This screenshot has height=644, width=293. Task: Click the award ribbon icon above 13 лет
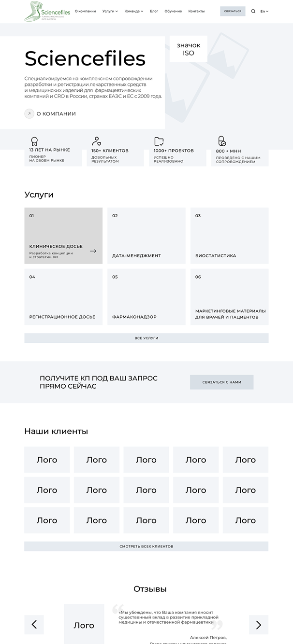pos(34,141)
